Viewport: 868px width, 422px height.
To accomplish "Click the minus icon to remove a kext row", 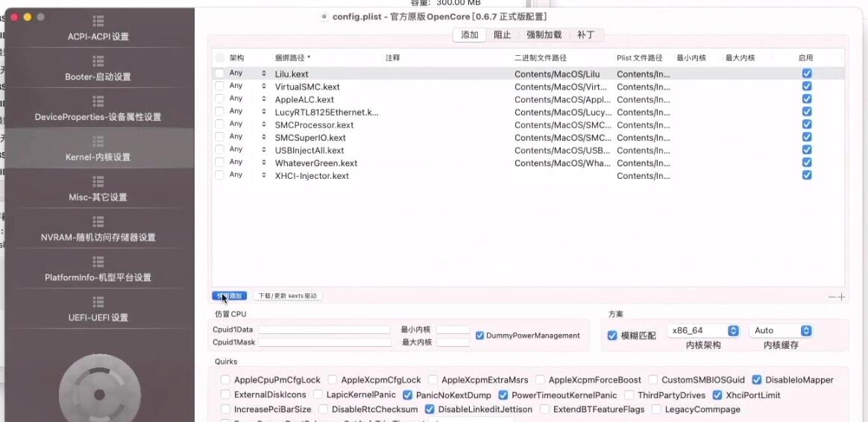I will click(832, 297).
